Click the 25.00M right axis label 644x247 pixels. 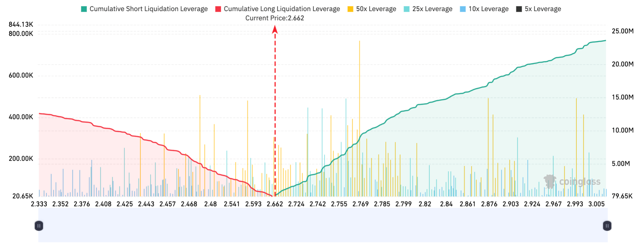pyautogui.click(x=623, y=31)
